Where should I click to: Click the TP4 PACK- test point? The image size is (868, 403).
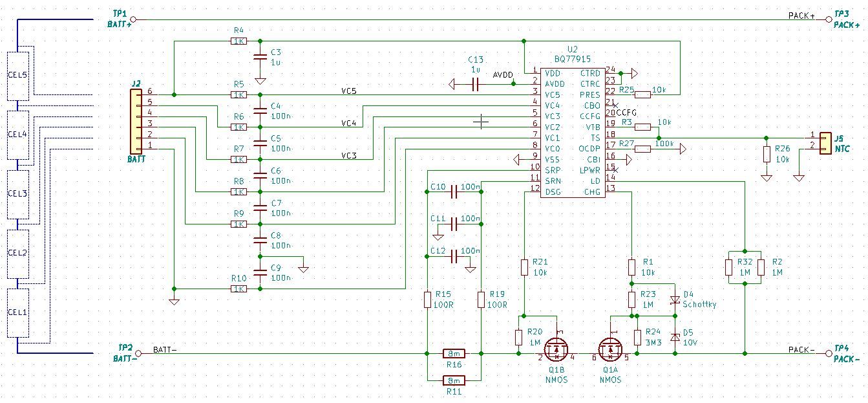[828, 354]
